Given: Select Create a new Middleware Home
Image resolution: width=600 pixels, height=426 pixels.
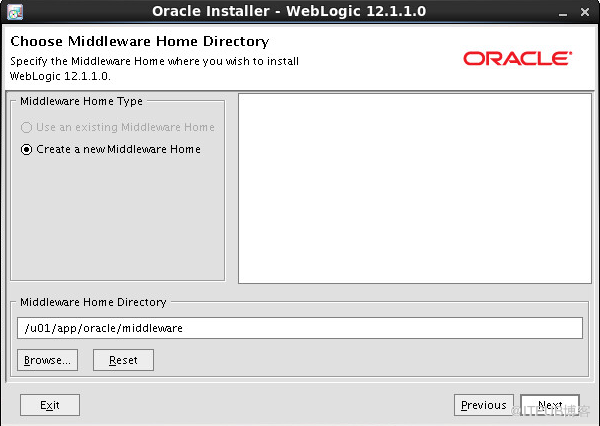Looking at the screenshot, I should 111,149.
